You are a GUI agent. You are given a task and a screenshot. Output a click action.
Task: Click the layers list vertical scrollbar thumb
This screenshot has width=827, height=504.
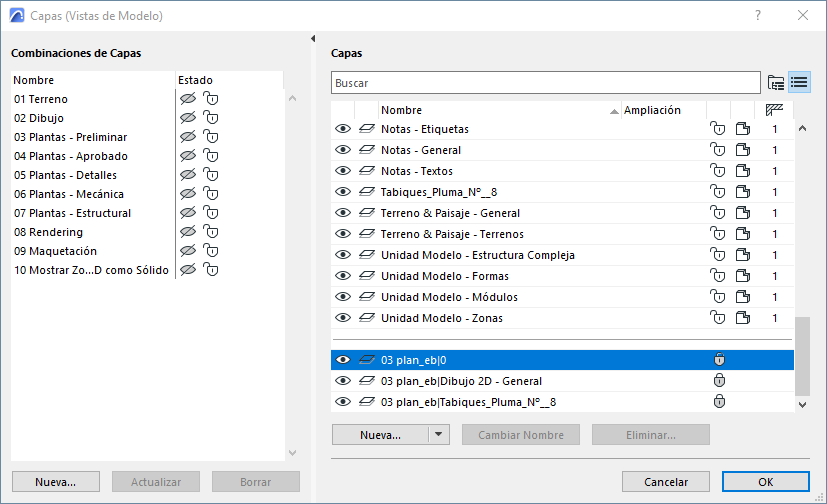(802, 355)
